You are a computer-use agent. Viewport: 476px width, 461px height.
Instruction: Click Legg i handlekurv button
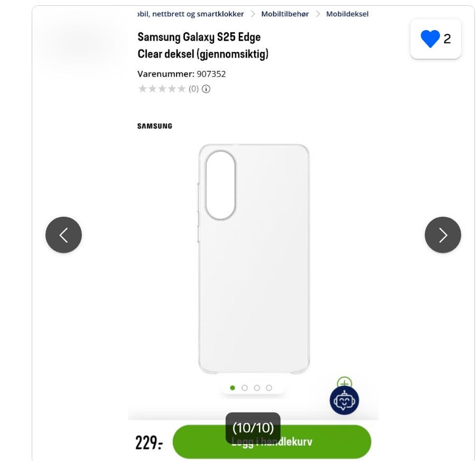point(272,441)
